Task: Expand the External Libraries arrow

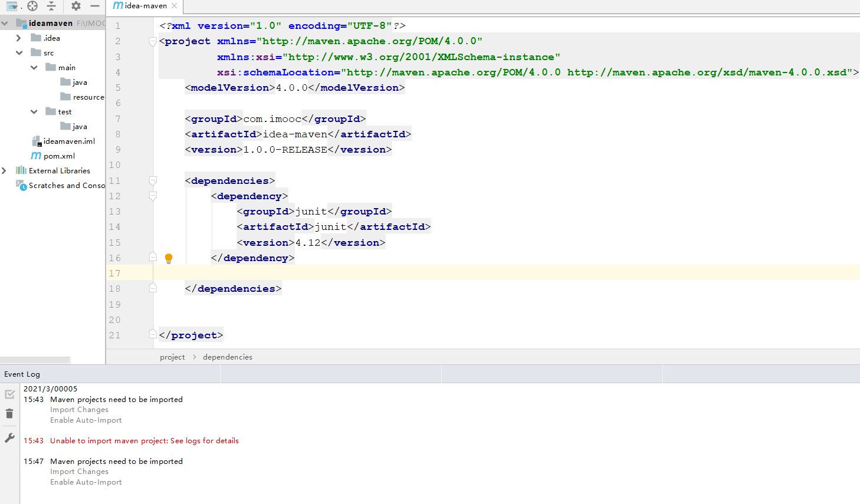Action: click(4, 171)
